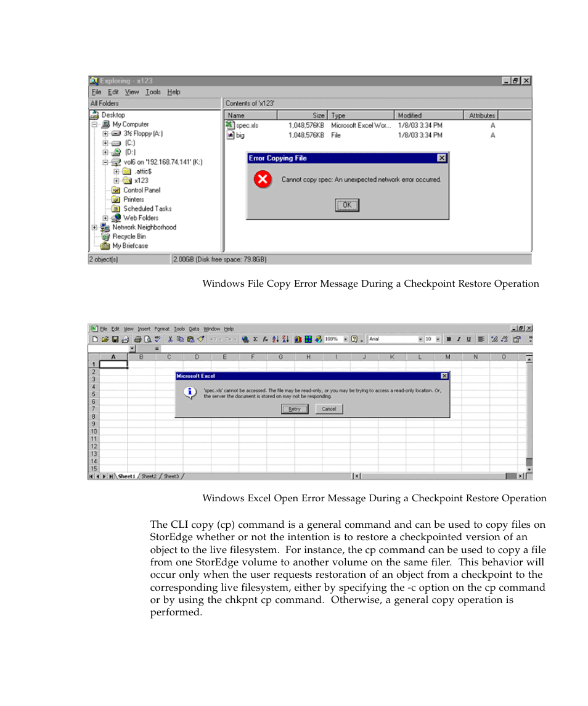Viewport: 588px width, 706px height.
Task: Click the Cut scissors icon in Excel
Action: click(x=170, y=340)
